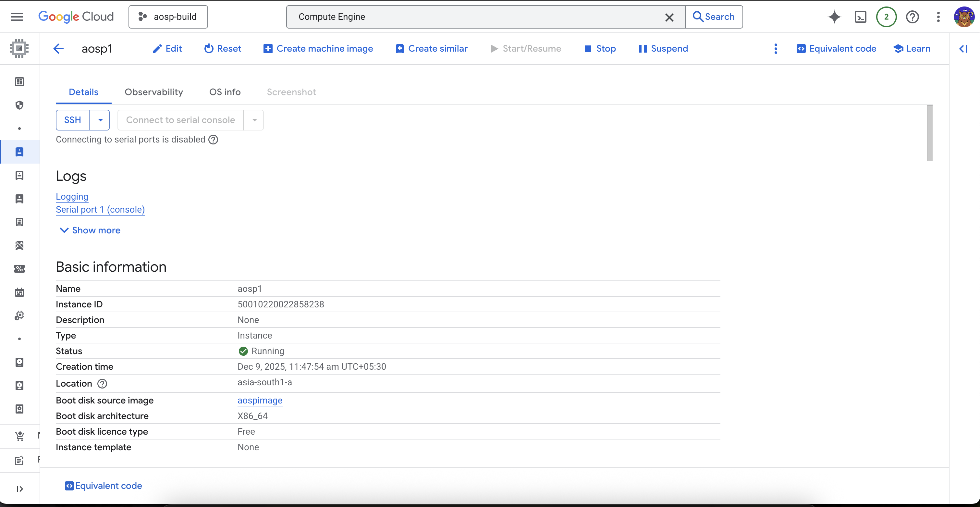The image size is (980, 507).
Task: Expand Show more under Logs
Action: click(90, 230)
